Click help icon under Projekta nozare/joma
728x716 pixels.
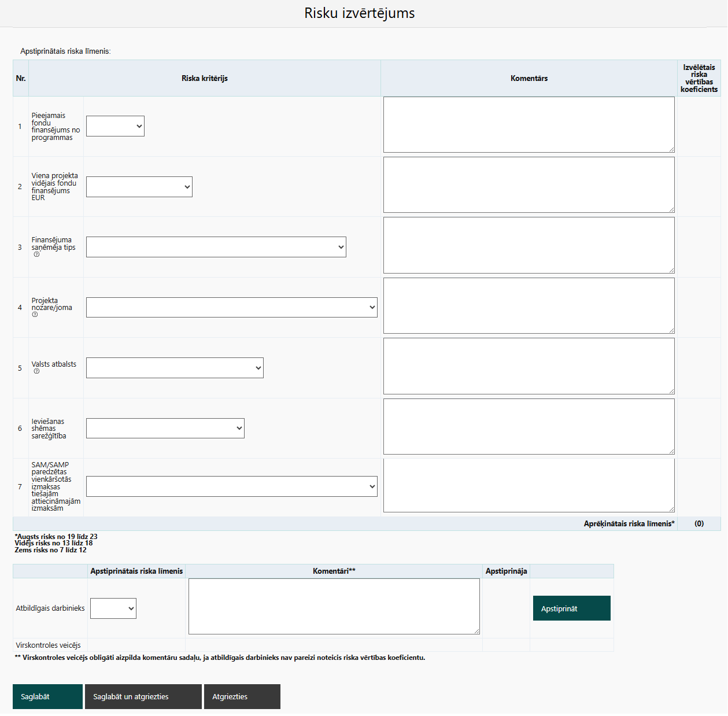click(x=35, y=315)
